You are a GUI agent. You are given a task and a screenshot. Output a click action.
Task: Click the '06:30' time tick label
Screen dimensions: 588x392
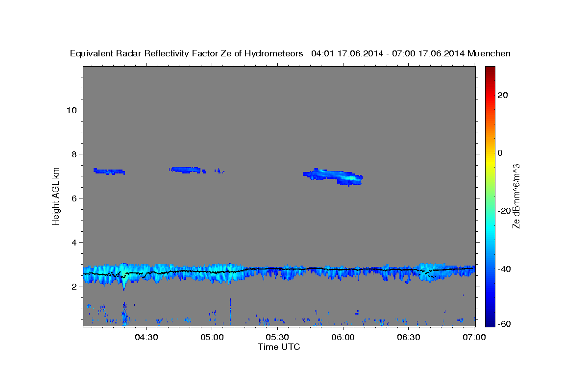[x=409, y=337]
